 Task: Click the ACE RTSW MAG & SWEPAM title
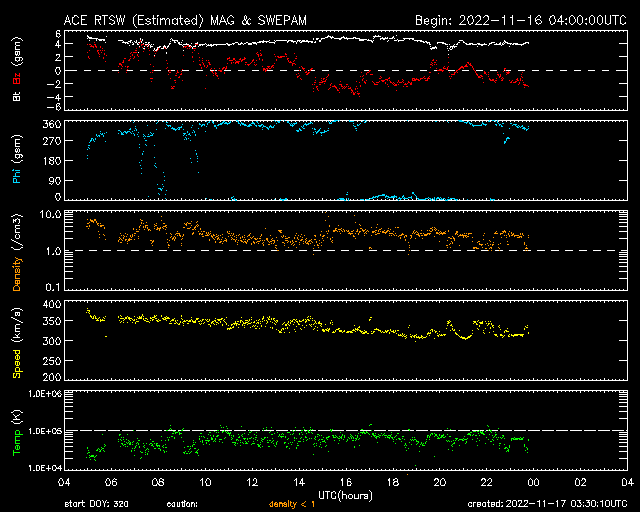185,20
